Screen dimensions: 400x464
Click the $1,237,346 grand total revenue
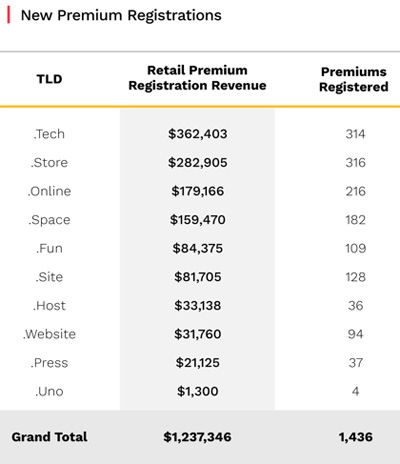pos(197,437)
